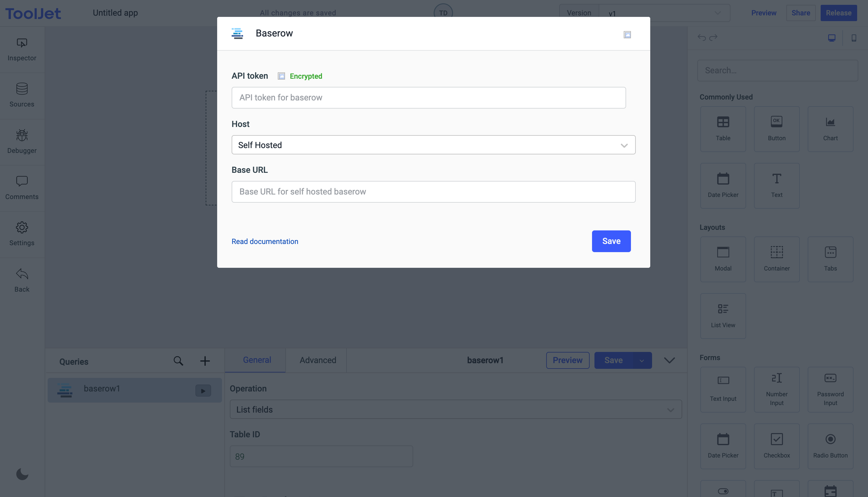The width and height of the screenshot is (868, 497).
Task: Run baserow1 query with play button
Action: (203, 391)
